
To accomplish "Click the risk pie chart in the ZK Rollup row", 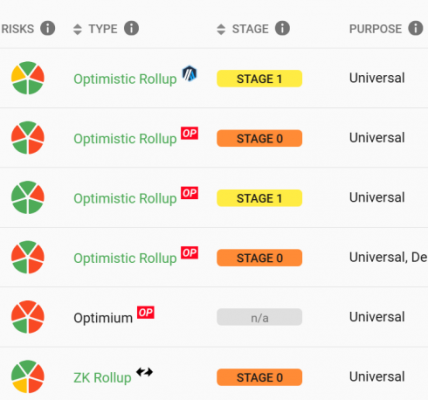I will click(28, 377).
